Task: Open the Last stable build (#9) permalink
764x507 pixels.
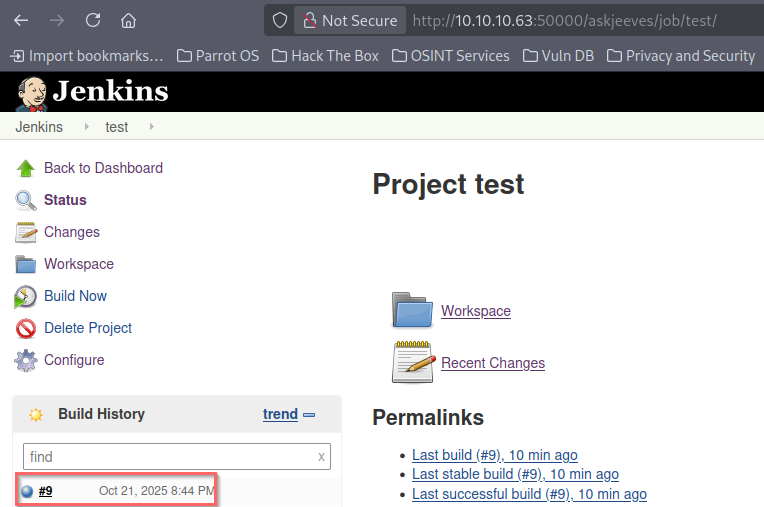Action: 515,474
